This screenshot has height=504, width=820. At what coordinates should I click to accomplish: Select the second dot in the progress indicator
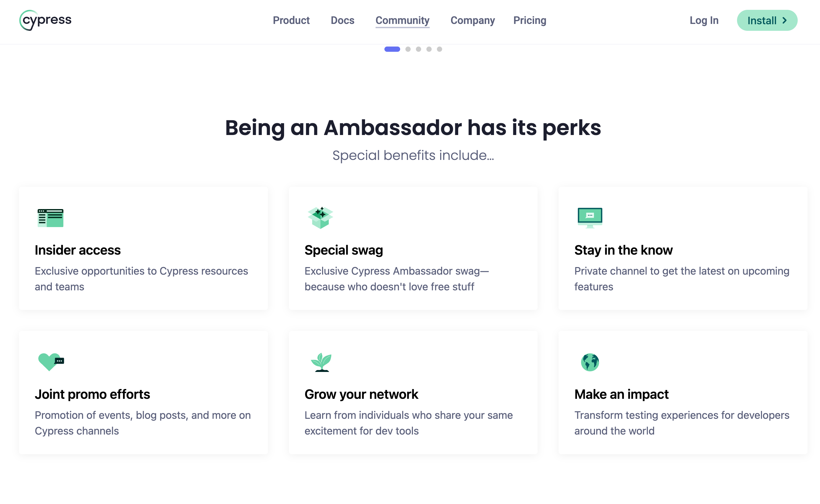[x=408, y=49]
